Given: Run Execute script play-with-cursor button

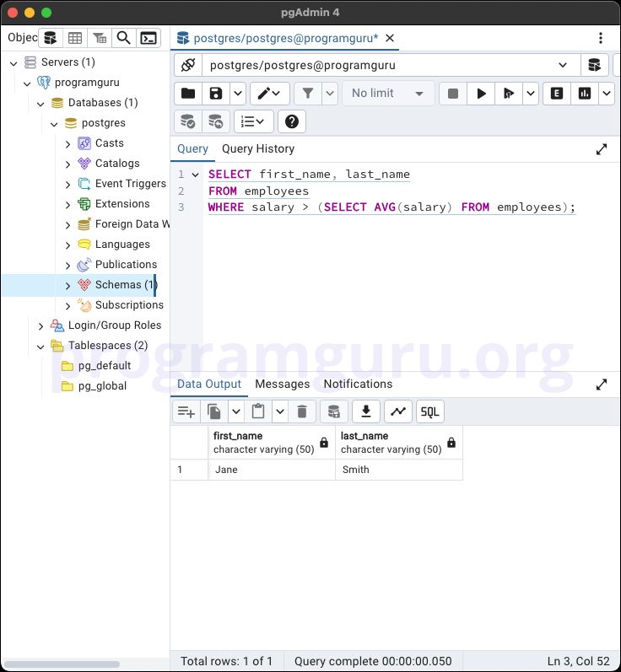Looking at the screenshot, I should point(509,94).
